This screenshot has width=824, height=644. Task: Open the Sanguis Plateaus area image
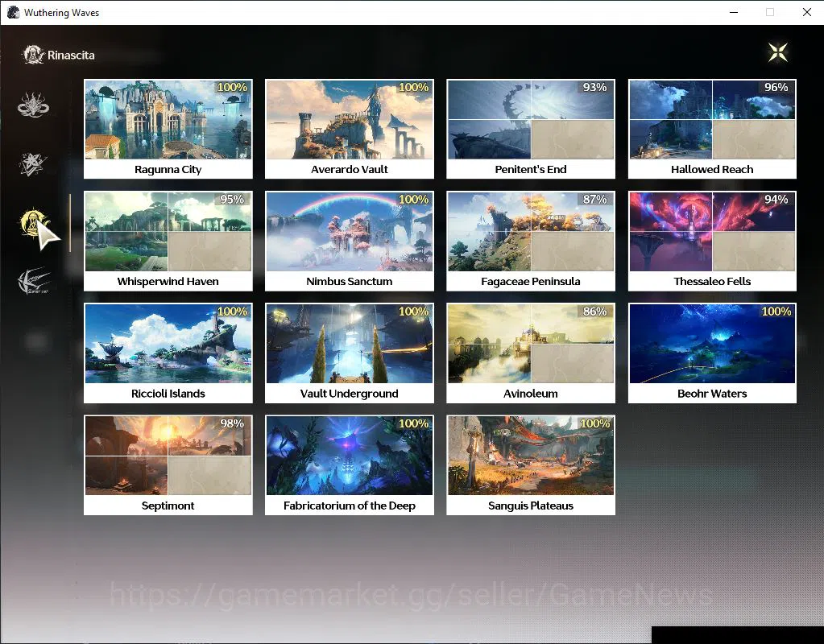click(x=531, y=456)
